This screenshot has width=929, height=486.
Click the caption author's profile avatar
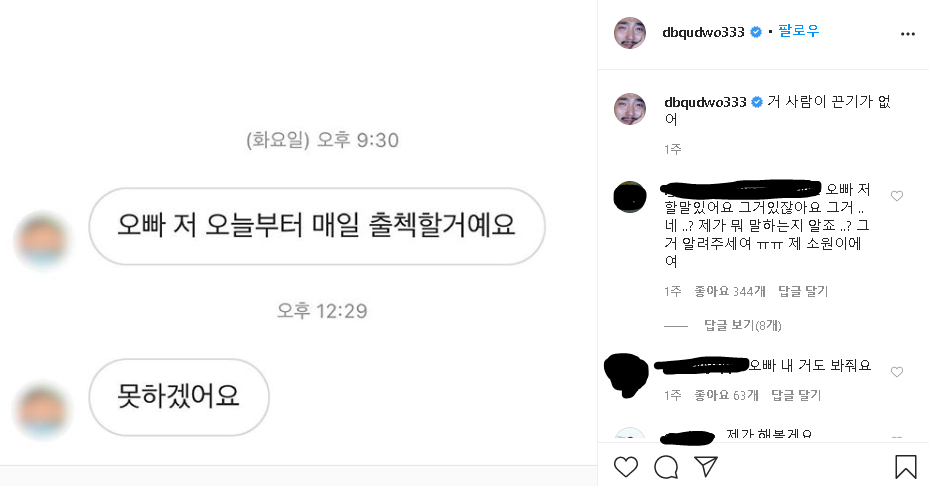point(630,109)
